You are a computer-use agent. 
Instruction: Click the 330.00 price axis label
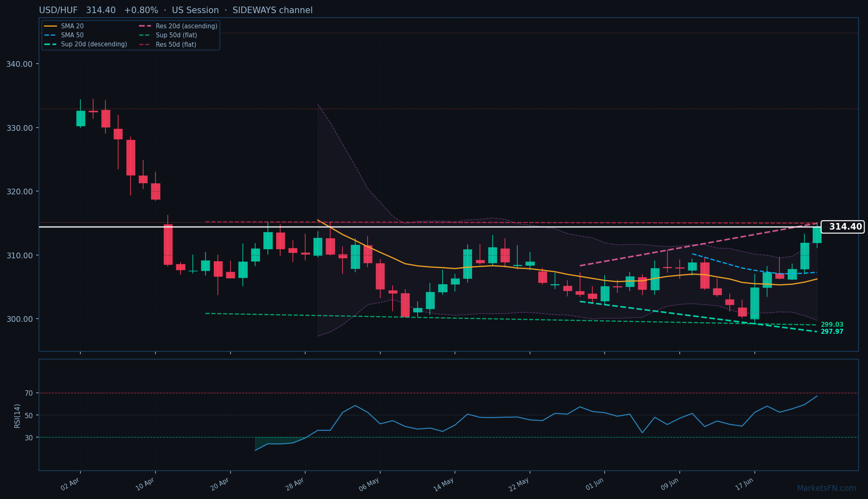(19, 128)
